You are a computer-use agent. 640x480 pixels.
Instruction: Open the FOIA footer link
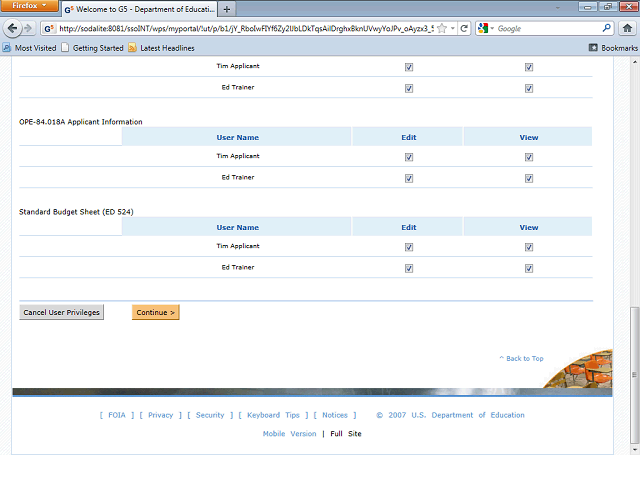(117, 415)
